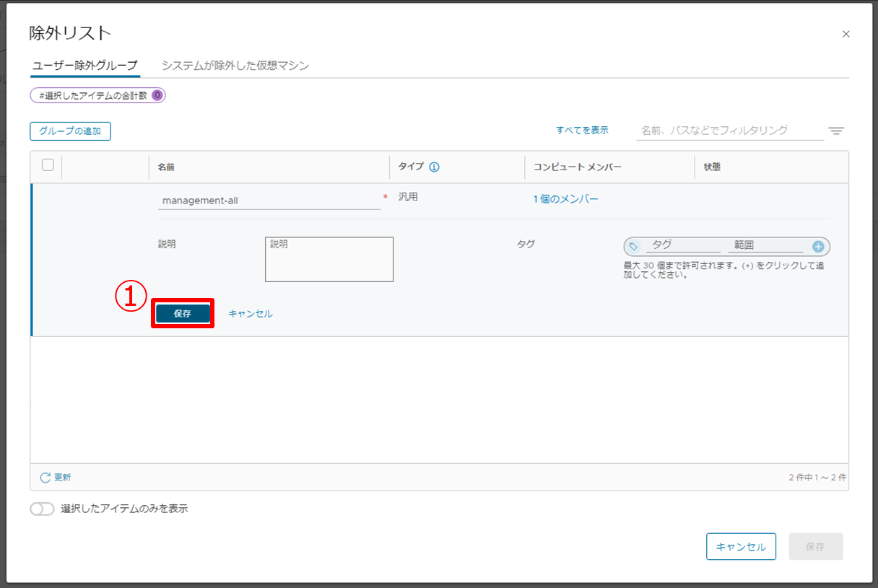Click the Show All link
Screen dimensions: 878x588
pos(582,131)
